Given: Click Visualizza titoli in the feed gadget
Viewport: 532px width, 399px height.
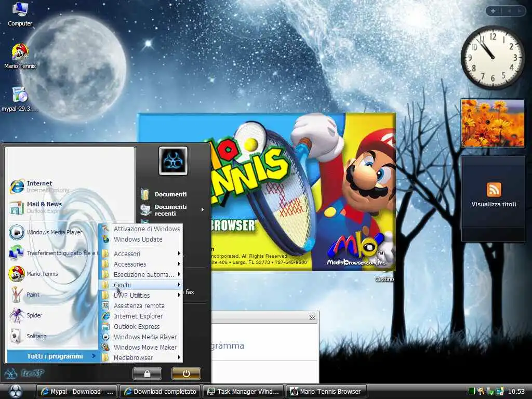Looking at the screenshot, I should click(x=494, y=204).
